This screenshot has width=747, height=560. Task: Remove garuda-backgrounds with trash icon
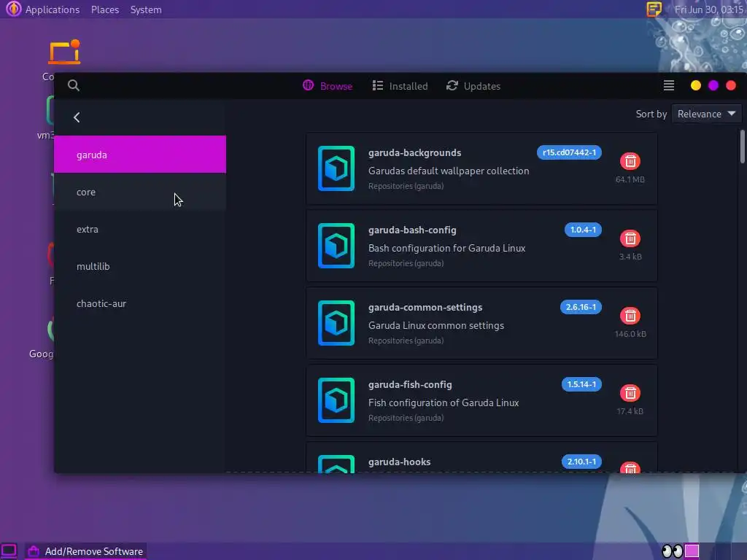point(630,161)
